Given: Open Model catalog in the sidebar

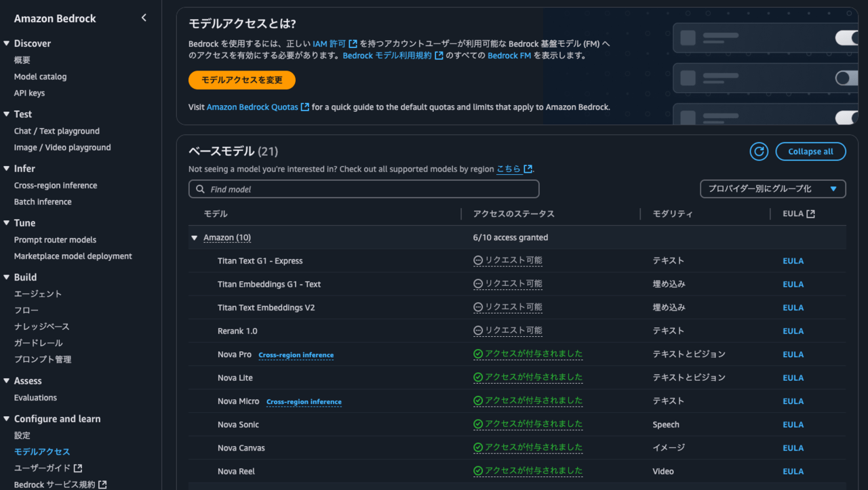Looking at the screenshot, I should [40, 77].
